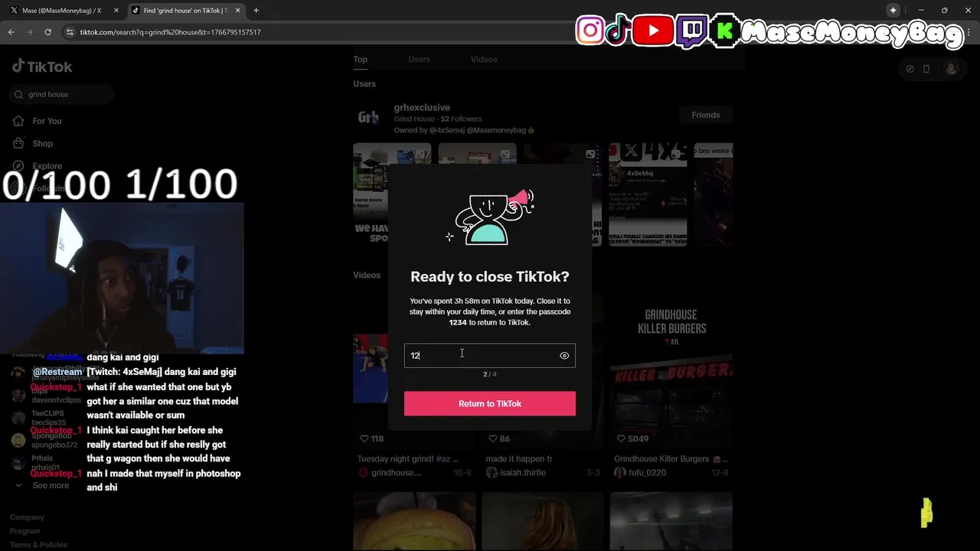Click Shop bag icon
980x551 pixels.
pos(18,143)
